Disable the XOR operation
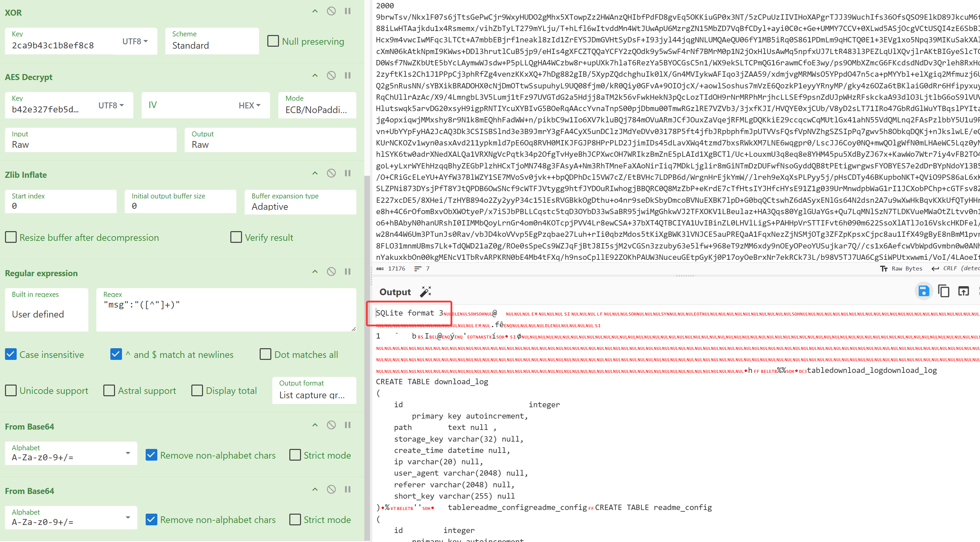This screenshot has height=542, width=980. pyautogui.click(x=331, y=11)
